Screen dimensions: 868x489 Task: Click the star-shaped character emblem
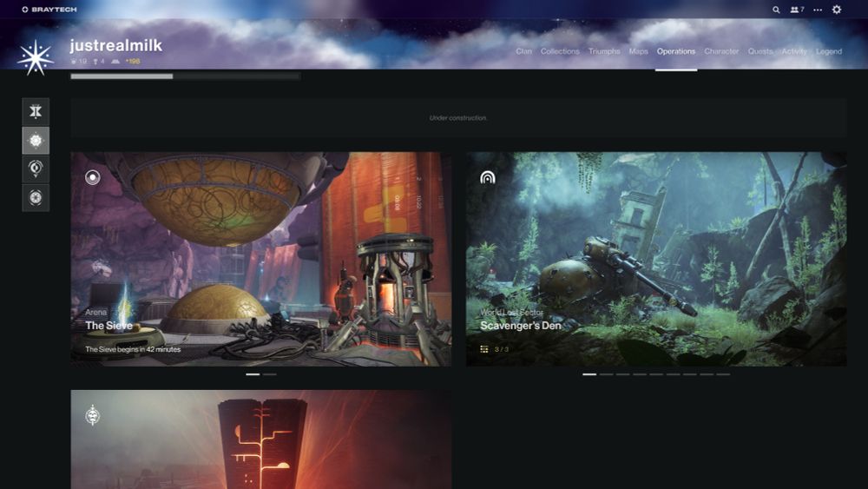(x=36, y=57)
